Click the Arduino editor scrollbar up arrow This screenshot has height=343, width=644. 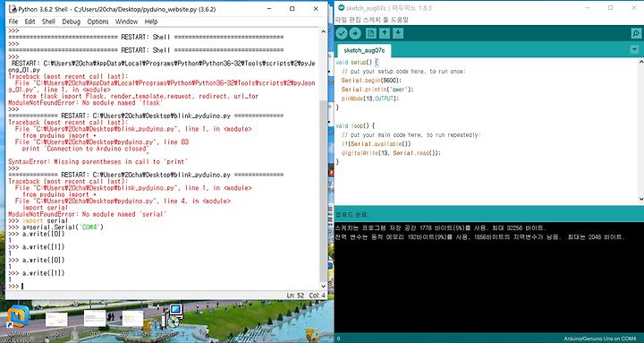(x=640, y=62)
